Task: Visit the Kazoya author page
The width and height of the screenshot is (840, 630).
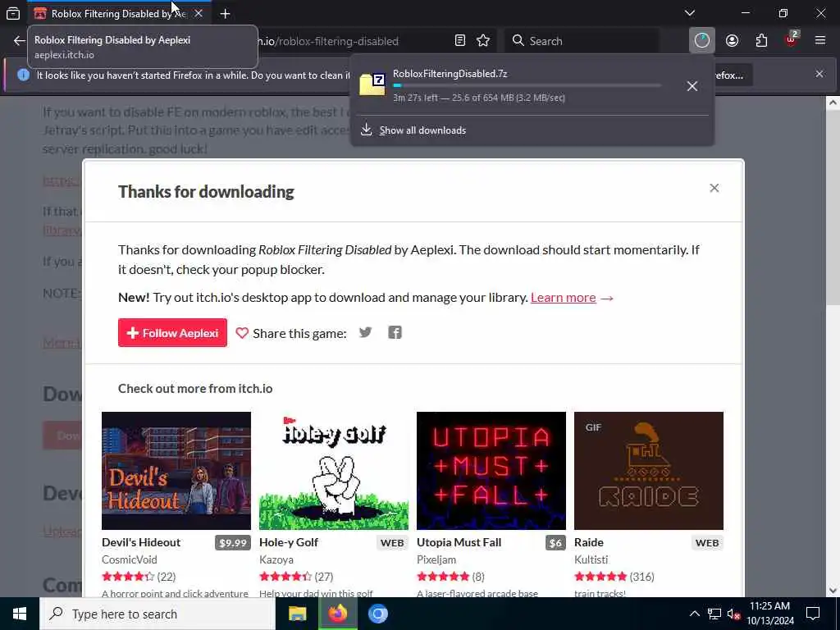Action: [x=276, y=559]
